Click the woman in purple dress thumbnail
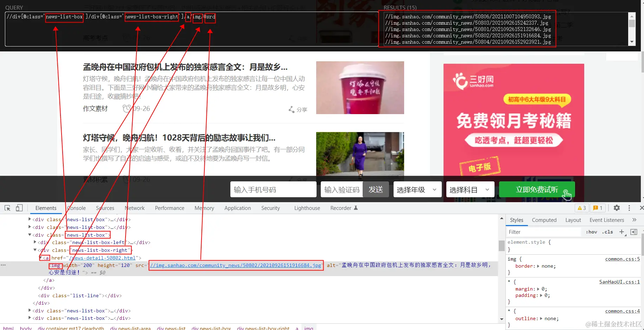 [x=360, y=154]
